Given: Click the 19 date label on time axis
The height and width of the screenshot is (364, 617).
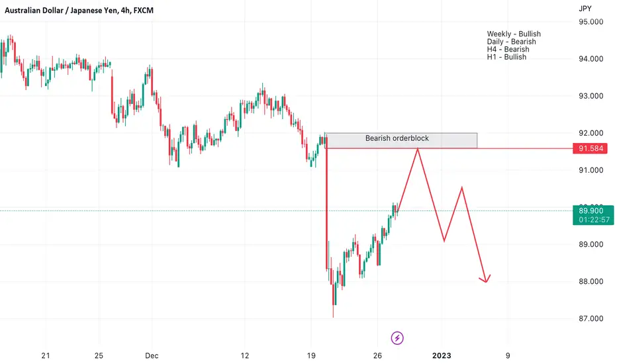Looking at the screenshot, I should point(311,356).
